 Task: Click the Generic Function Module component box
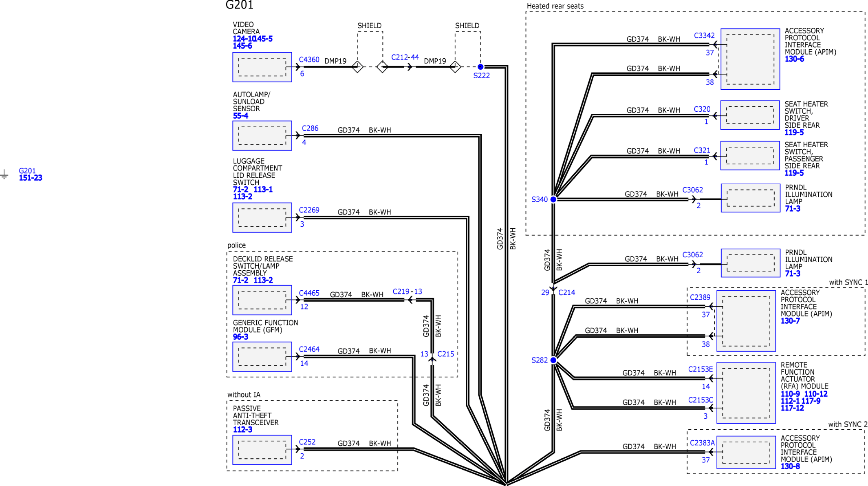[262, 357]
